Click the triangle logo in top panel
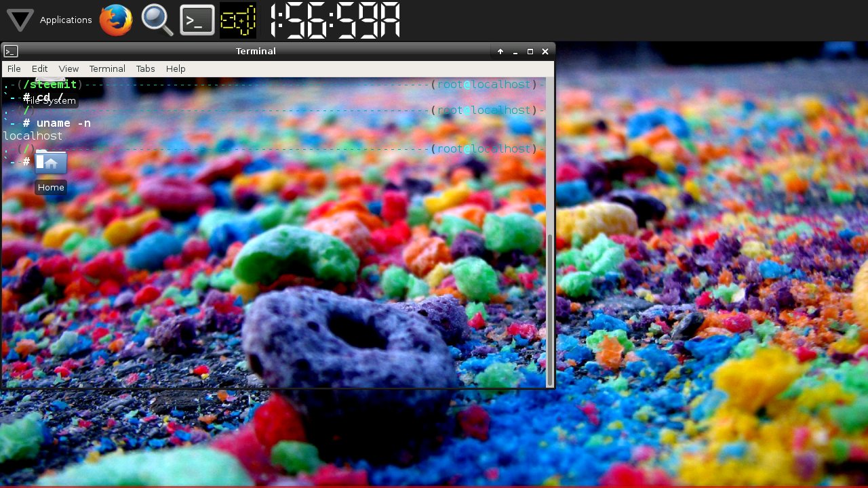Image resolution: width=868 pixels, height=488 pixels. click(x=20, y=20)
